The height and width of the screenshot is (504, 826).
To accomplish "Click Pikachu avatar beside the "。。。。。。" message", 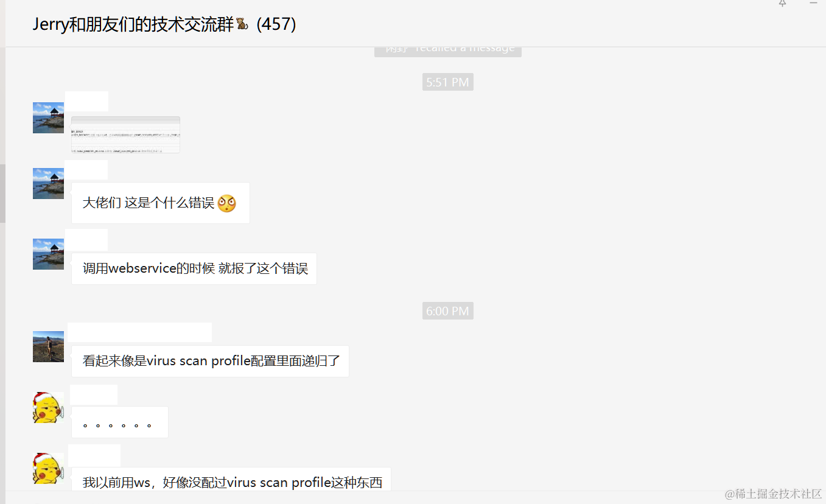I will (48, 408).
